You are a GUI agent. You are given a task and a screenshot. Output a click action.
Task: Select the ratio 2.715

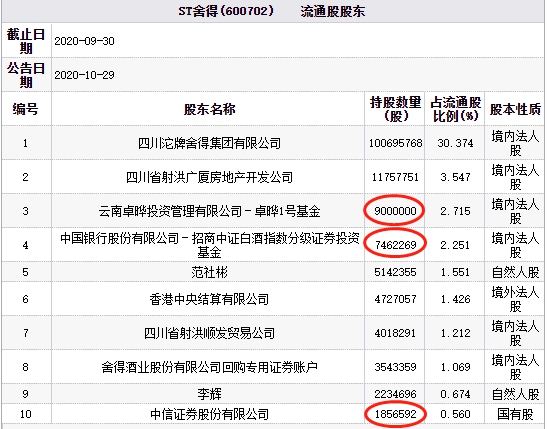pos(455,211)
